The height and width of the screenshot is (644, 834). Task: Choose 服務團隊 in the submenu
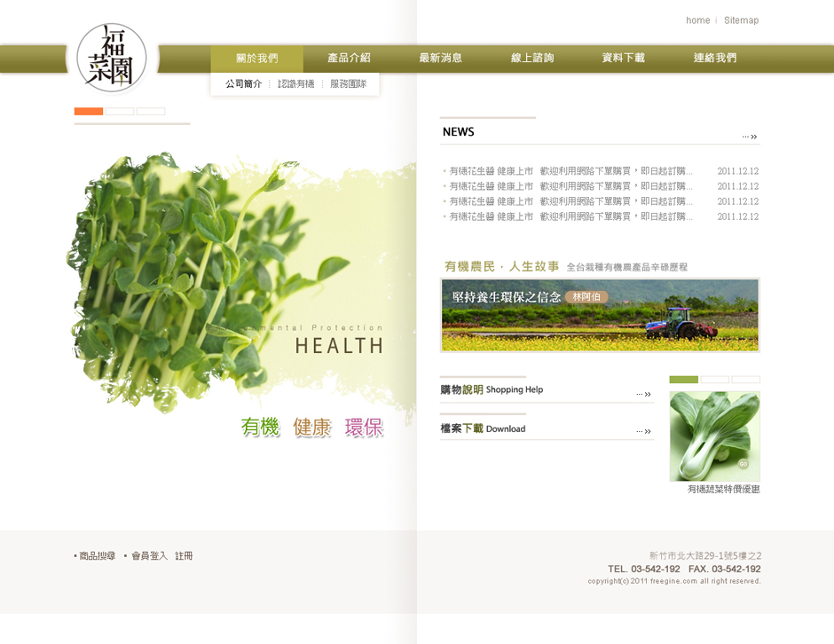348,84
